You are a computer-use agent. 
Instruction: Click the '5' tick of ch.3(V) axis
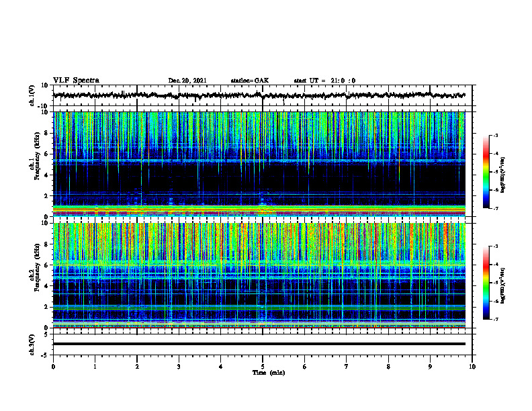point(47,334)
